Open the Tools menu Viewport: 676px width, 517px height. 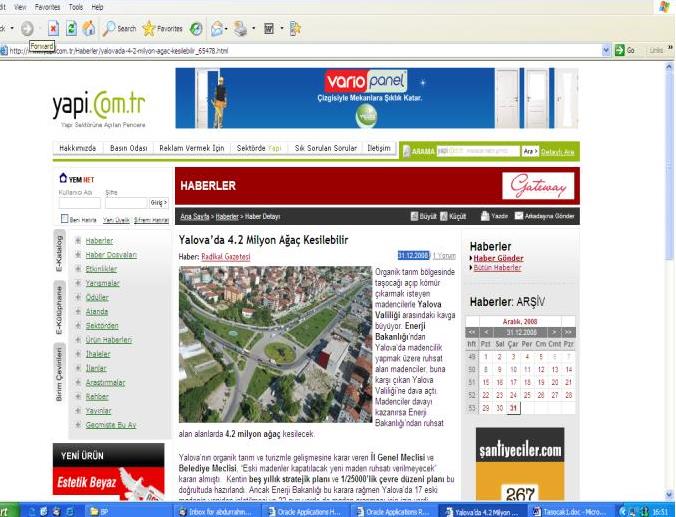coord(76,7)
